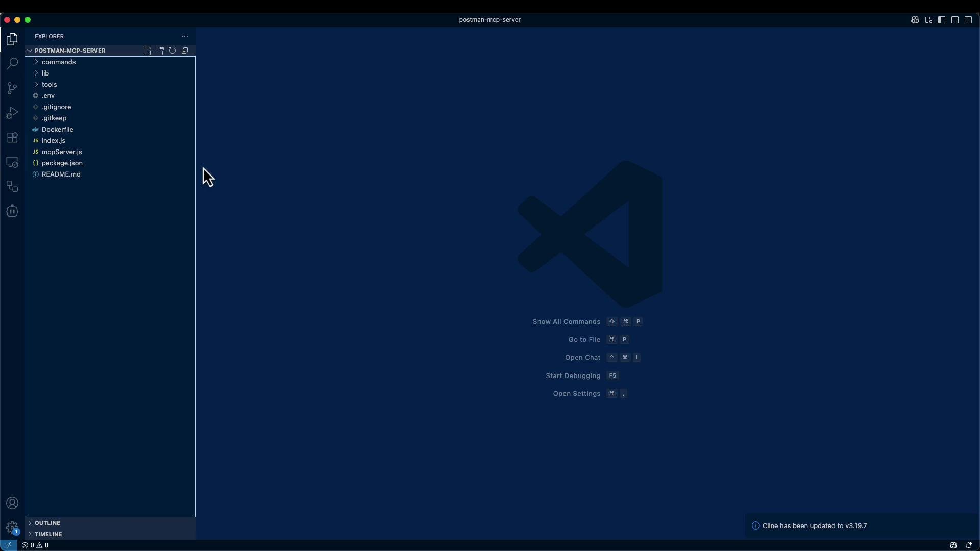Click 'Go to File' hint text
980x551 pixels.
[584, 340]
